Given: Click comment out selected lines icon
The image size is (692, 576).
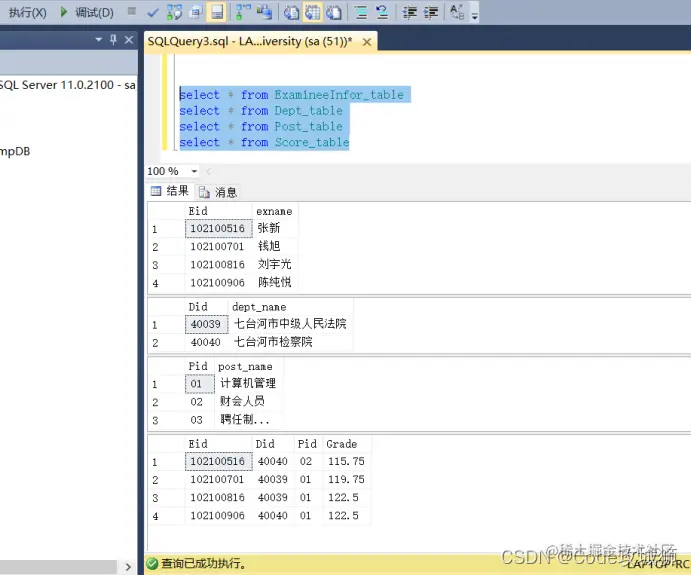Looking at the screenshot, I should point(361,12).
